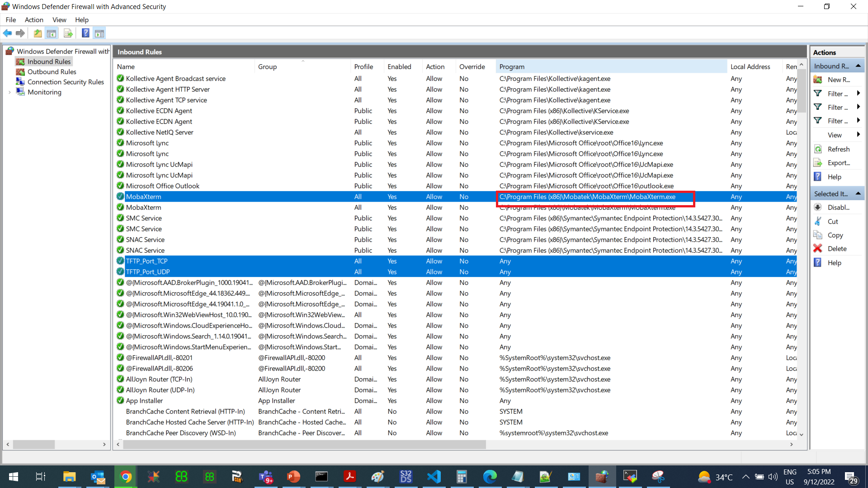
Task: Open the Windows Start menu
Action: coord(14,477)
